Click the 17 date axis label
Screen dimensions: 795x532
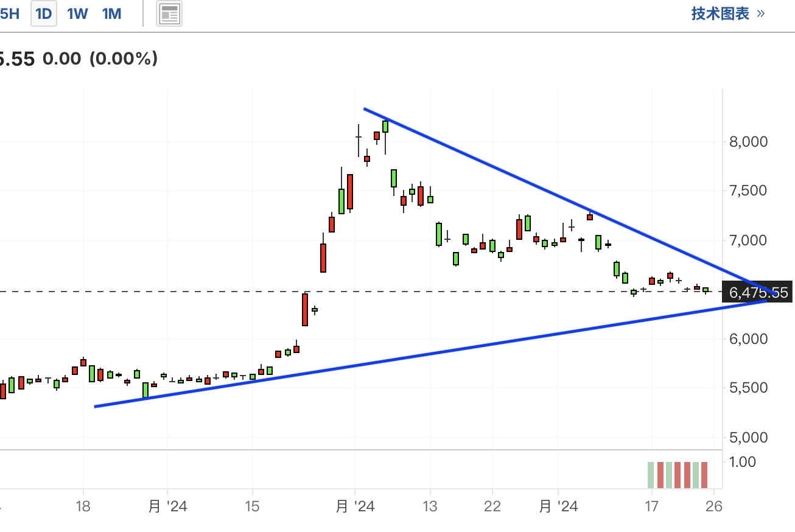(x=651, y=506)
